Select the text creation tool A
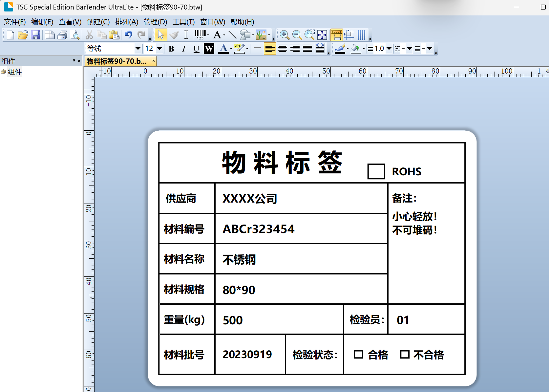 point(217,35)
